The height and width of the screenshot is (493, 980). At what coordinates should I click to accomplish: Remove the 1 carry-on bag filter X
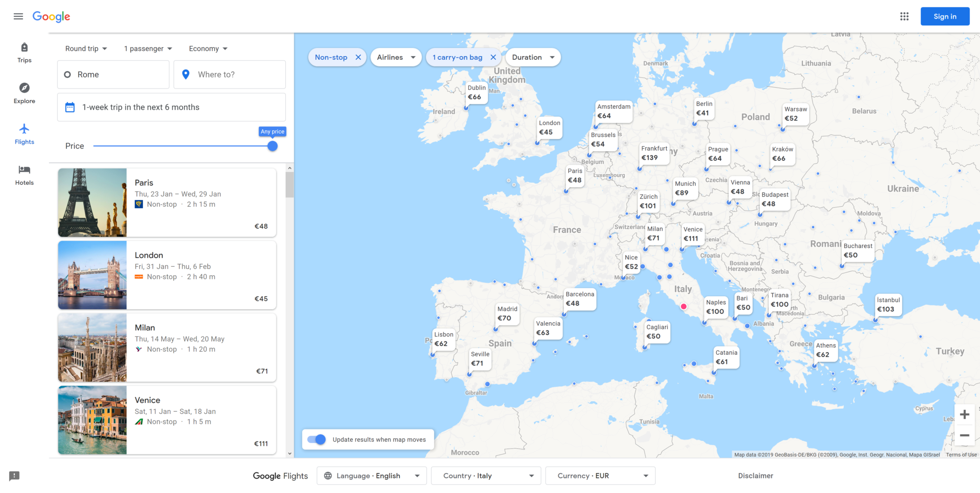tap(493, 57)
